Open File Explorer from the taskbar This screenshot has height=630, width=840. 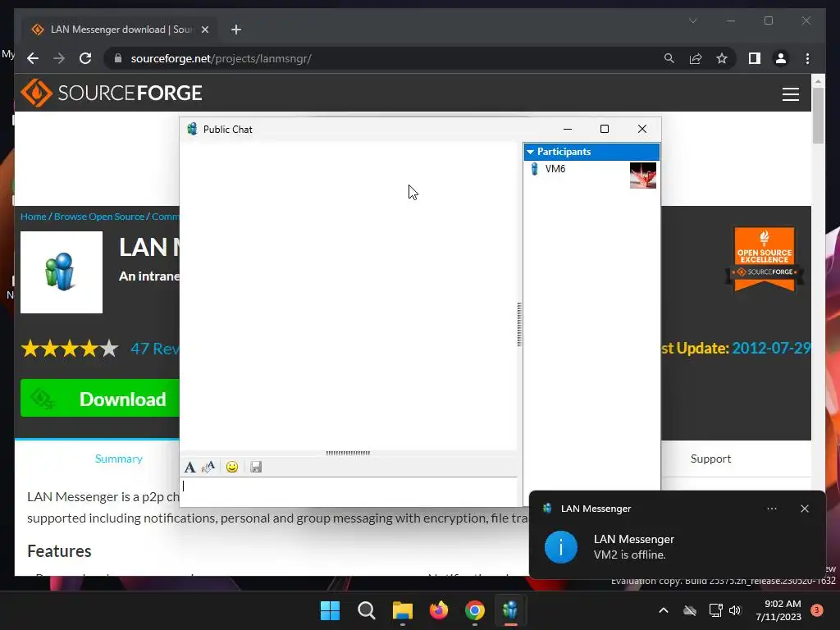pos(402,610)
